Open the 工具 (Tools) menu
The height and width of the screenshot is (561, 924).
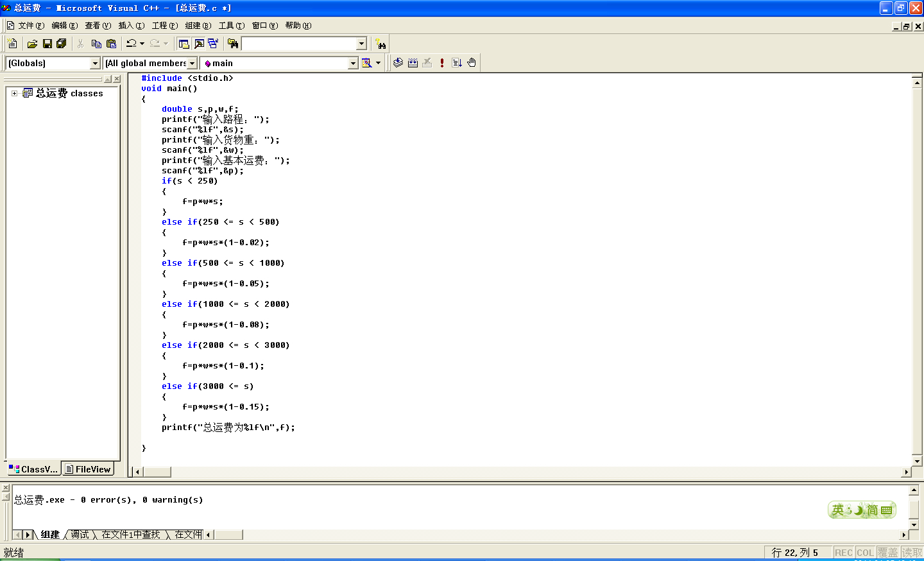(x=231, y=26)
